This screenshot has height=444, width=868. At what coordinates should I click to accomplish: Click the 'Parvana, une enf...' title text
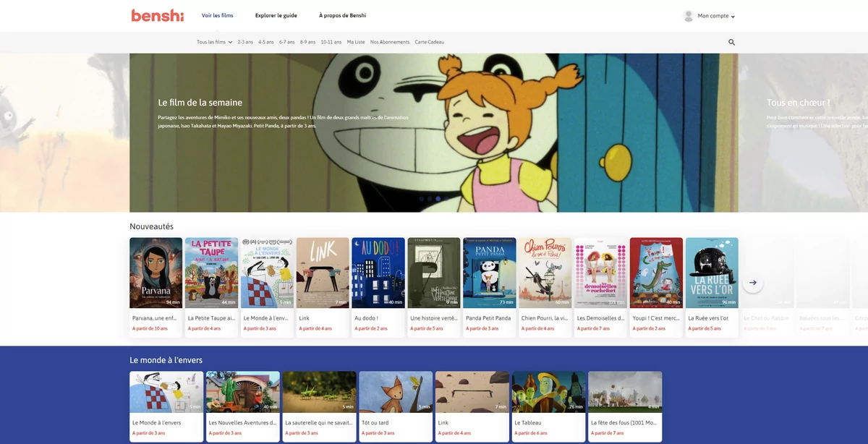(x=155, y=318)
